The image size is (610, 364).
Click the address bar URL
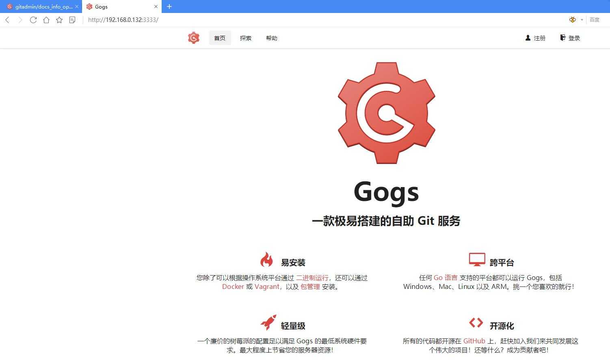click(123, 20)
